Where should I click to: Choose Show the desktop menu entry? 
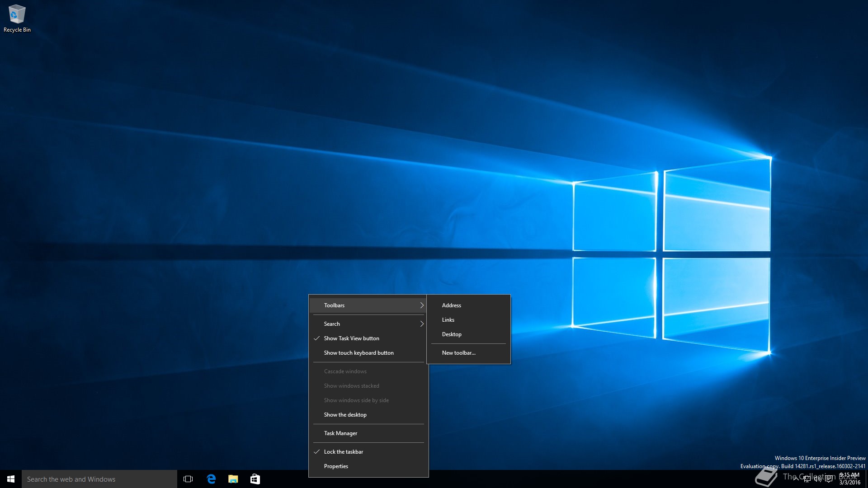[x=368, y=415]
